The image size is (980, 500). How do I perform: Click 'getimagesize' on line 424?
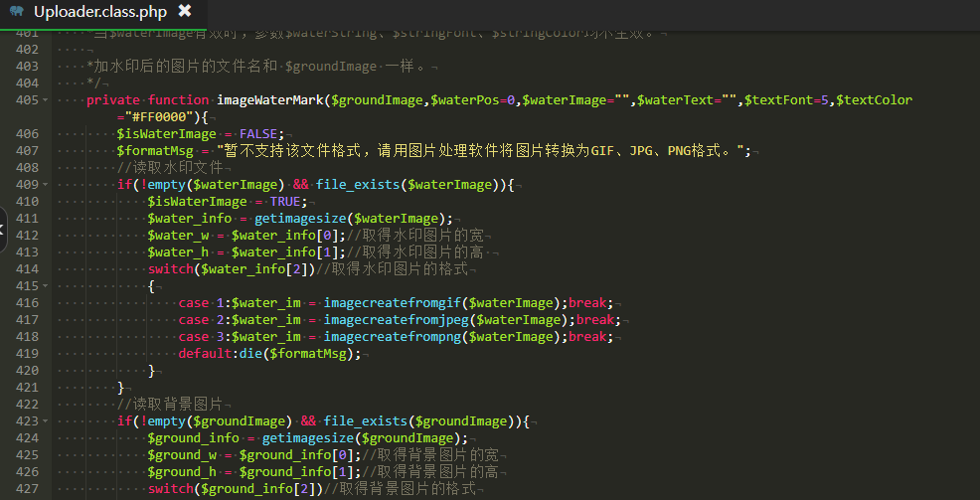pyautogui.click(x=308, y=437)
